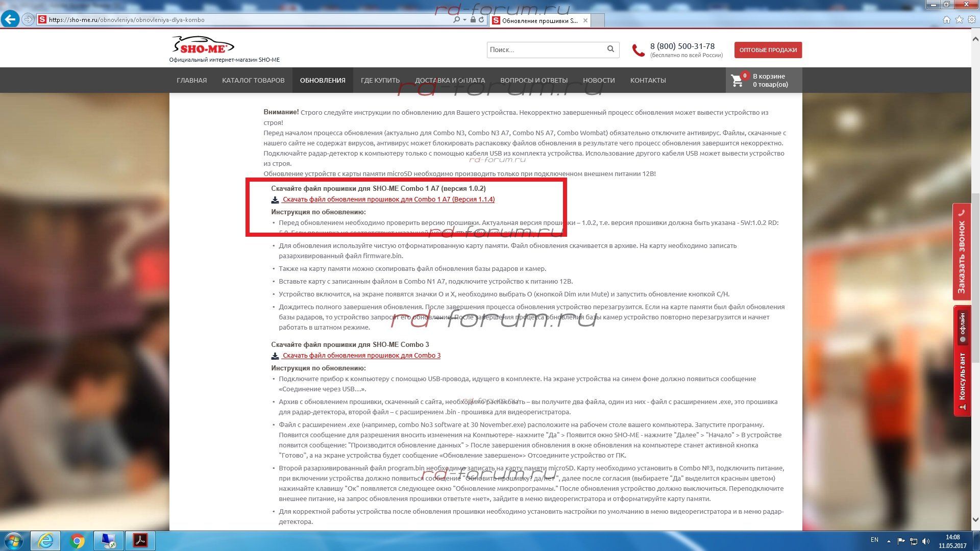Image resolution: width=980 pixels, height=551 pixels.
Task: Open the Заказать звонок side tab
Action: click(962, 252)
